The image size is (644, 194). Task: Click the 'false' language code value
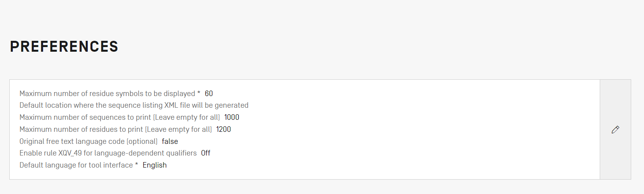click(170, 142)
